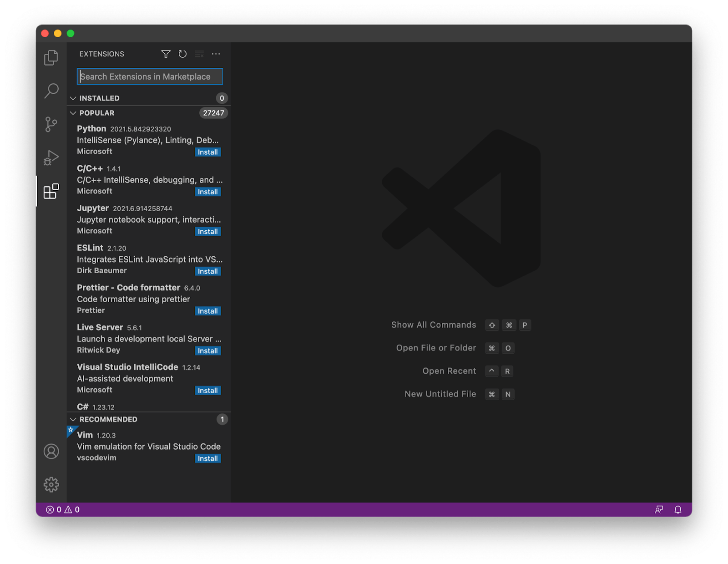Open the Live Server extension entry
728x564 pixels.
(149, 339)
